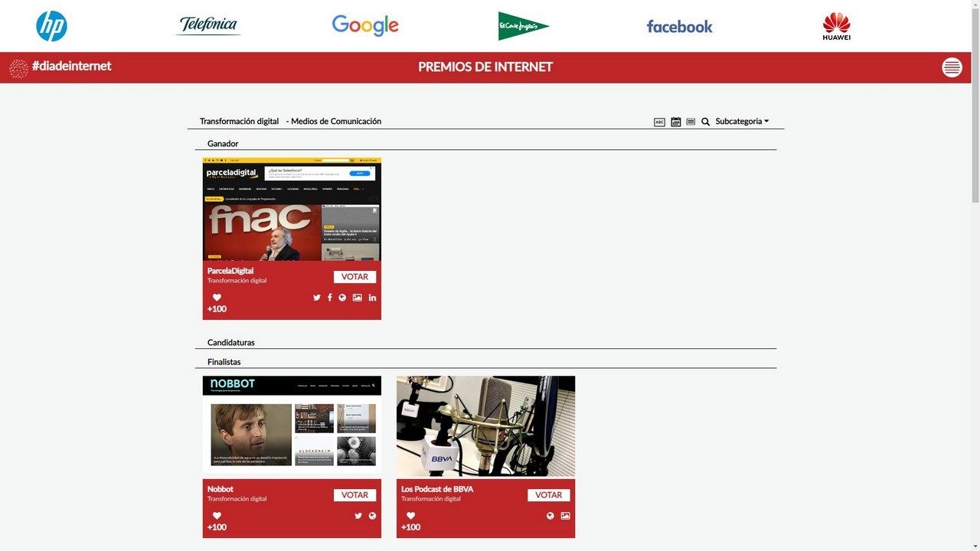Open the hamburger menu in red header
The image size is (980, 551).
[952, 67]
